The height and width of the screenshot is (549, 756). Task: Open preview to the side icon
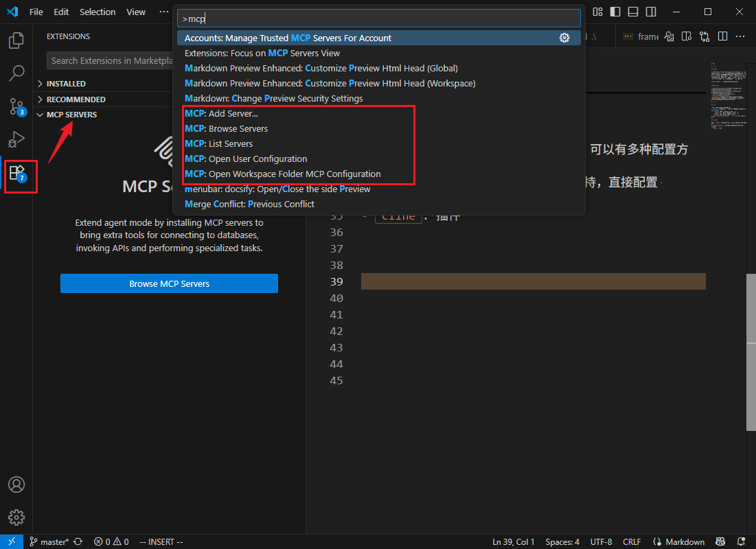pyautogui.click(x=687, y=36)
